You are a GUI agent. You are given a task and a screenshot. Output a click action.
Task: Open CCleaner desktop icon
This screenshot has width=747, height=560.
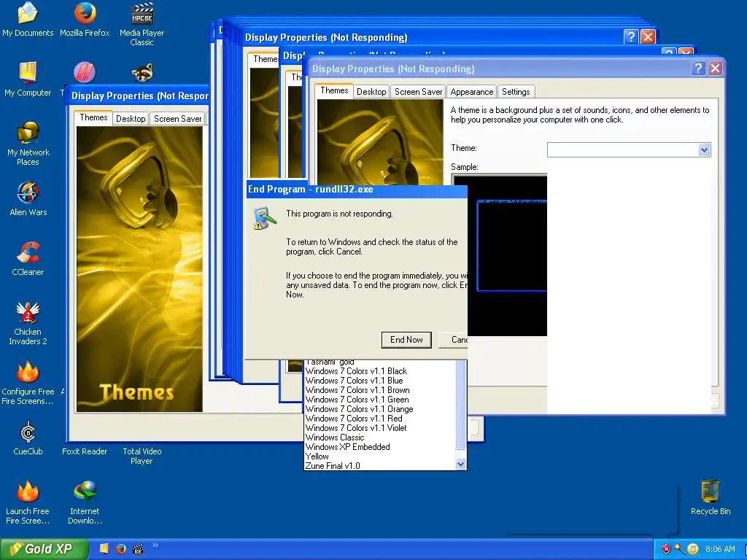[28, 259]
